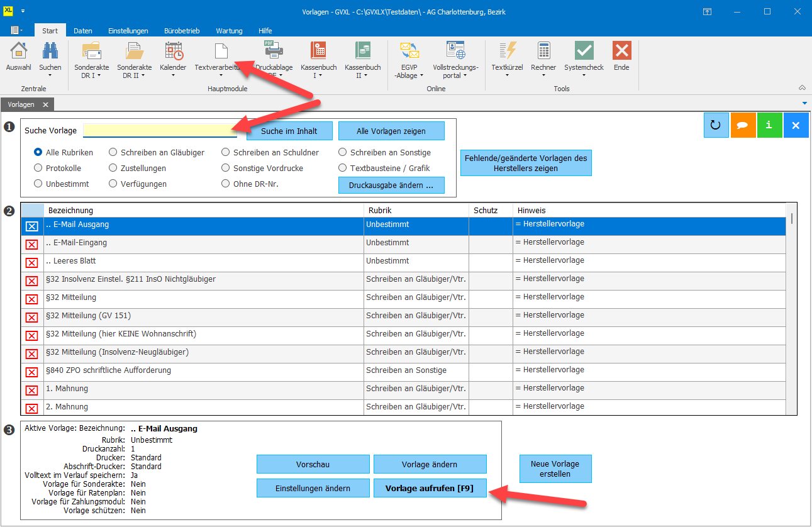Select the Protokolle radio option
This screenshot has width=812, height=527.
pos(38,168)
